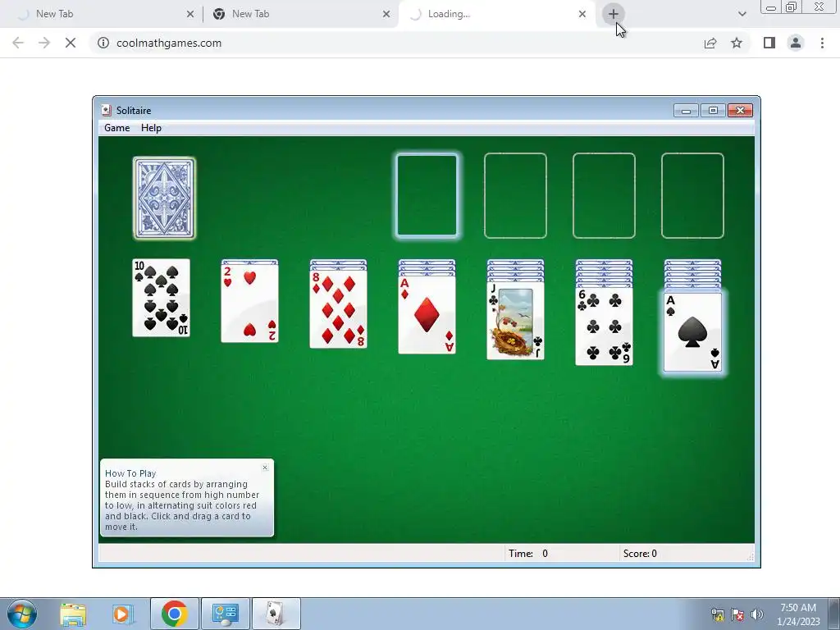
Task: Open the Chrome profile menu
Action: (796, 43)
